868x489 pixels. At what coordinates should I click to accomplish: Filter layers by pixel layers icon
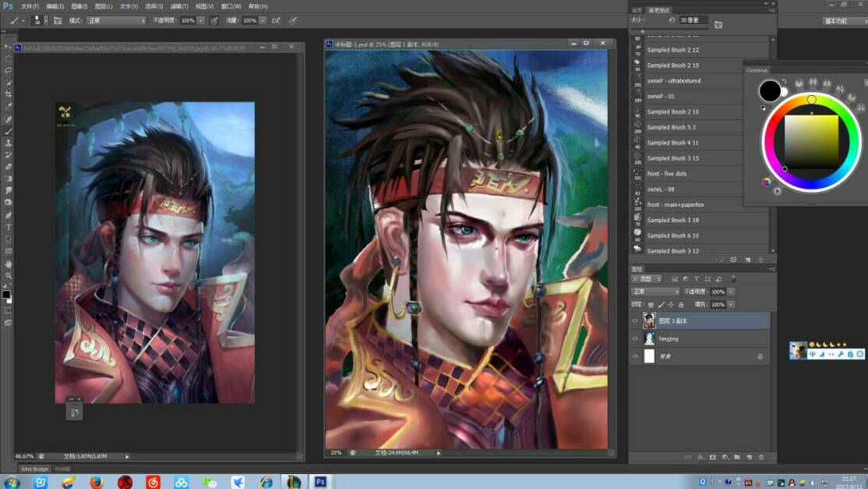coord(675,278)
